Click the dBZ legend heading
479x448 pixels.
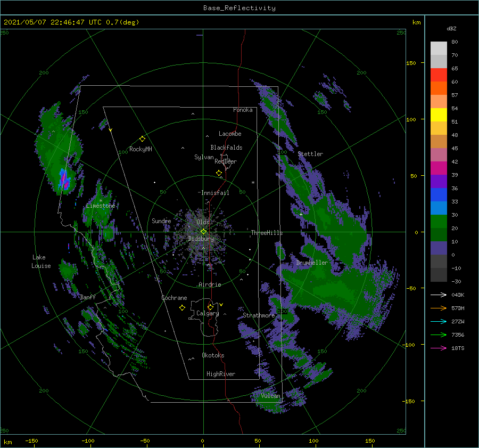click(x=451, y=28)
